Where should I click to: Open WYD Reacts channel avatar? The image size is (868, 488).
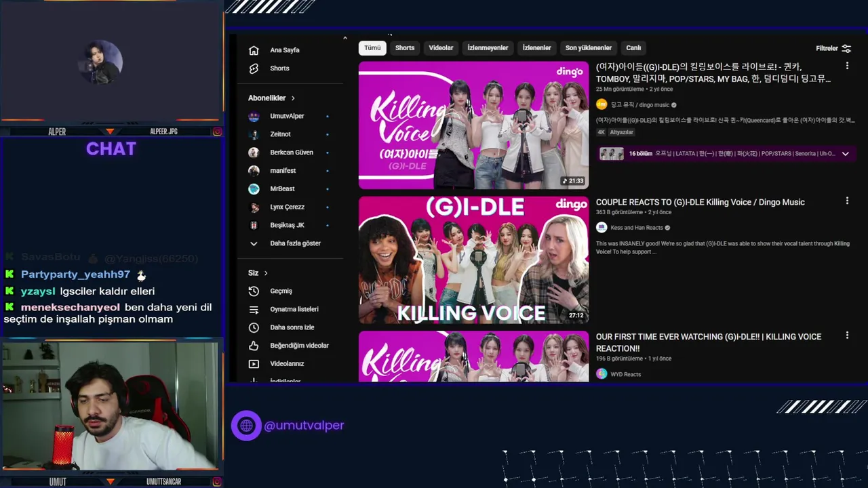(x=601, y=374)
